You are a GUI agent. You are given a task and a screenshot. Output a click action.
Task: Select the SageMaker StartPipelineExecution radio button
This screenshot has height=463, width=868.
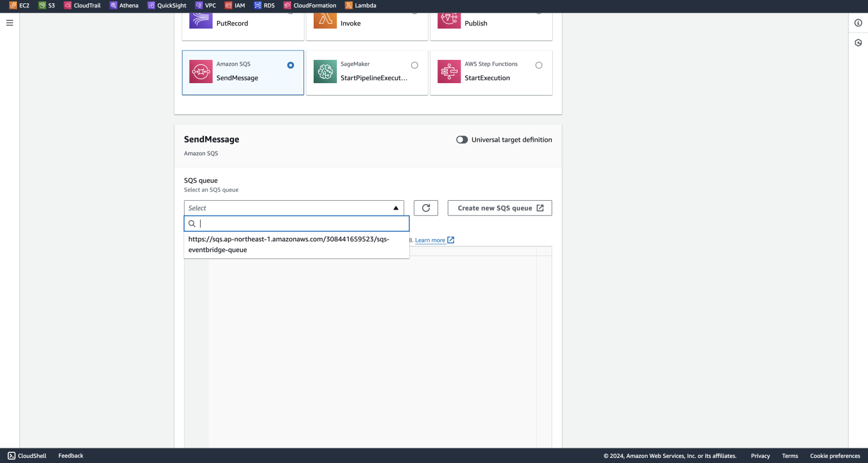(414, 64)
